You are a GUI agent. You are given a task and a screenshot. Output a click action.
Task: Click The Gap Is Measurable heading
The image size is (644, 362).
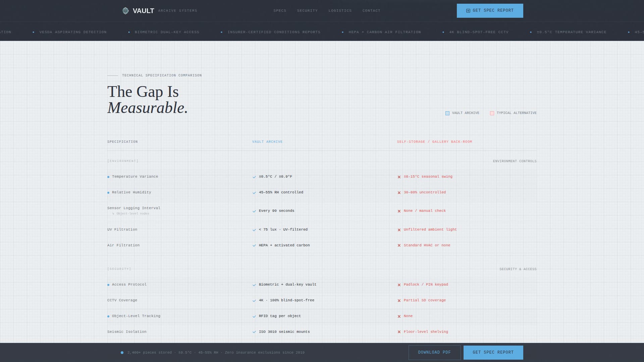click(148, 100)
